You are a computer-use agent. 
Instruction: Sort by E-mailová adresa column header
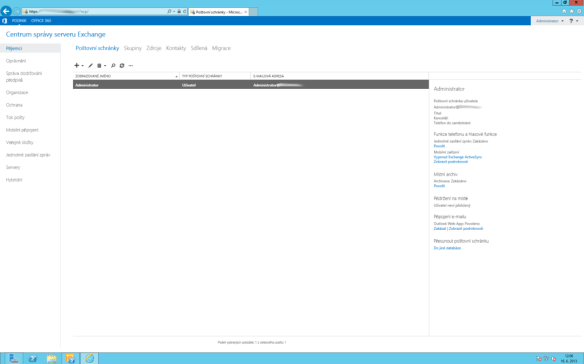coord(340,76)
